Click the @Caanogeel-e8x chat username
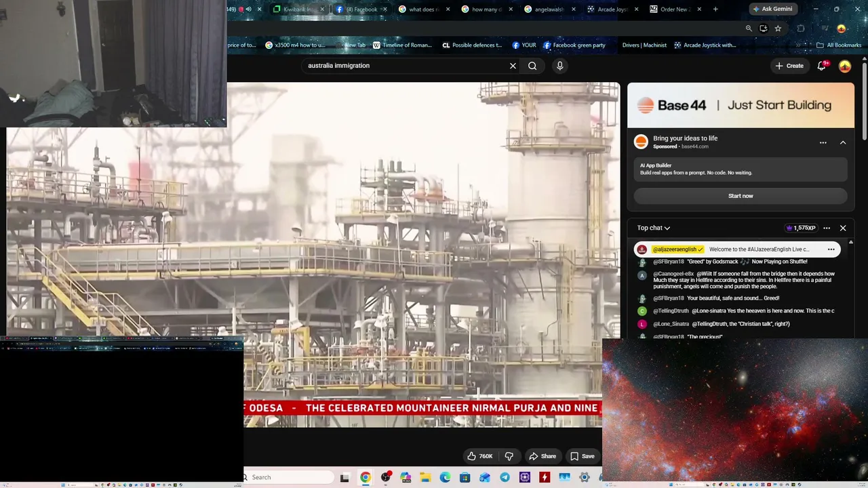 673,274
